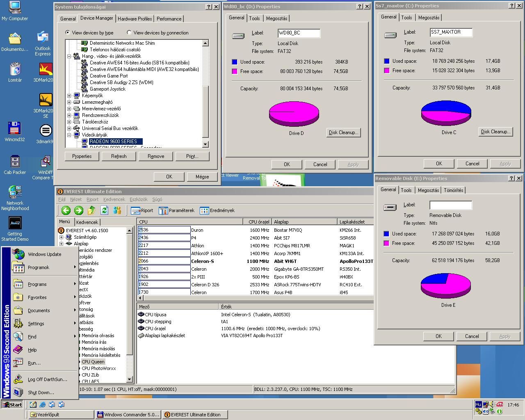This screenshot has width=525, height=420.
Task: Open Dokumentumok desktop folder icon
Action: click(x=15, y=41)
